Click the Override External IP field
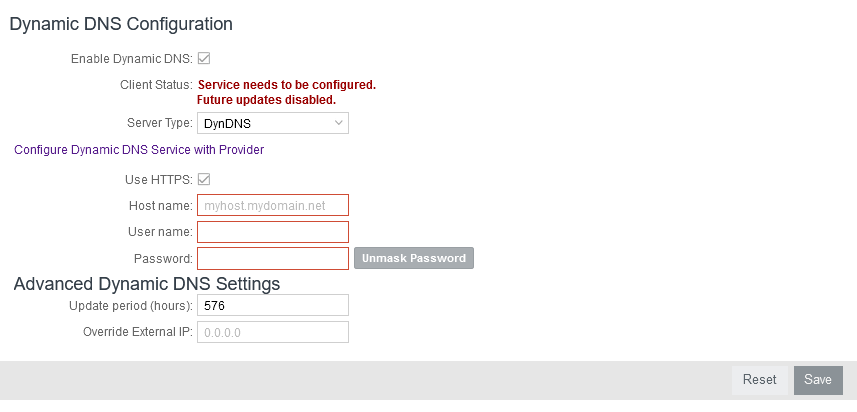Viewport: 857px width, 412px height. [273, 332]
